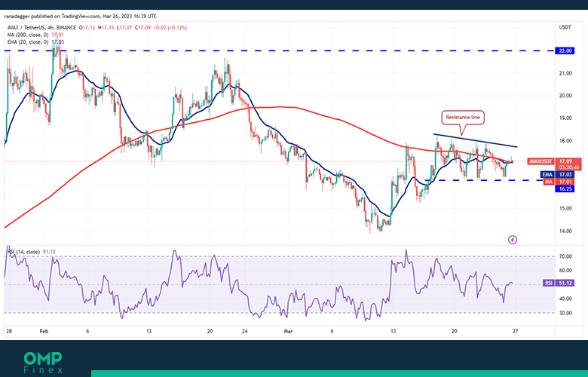Click the open value "O17.12"
Screen dimensions: 588x377
[87, 28]
